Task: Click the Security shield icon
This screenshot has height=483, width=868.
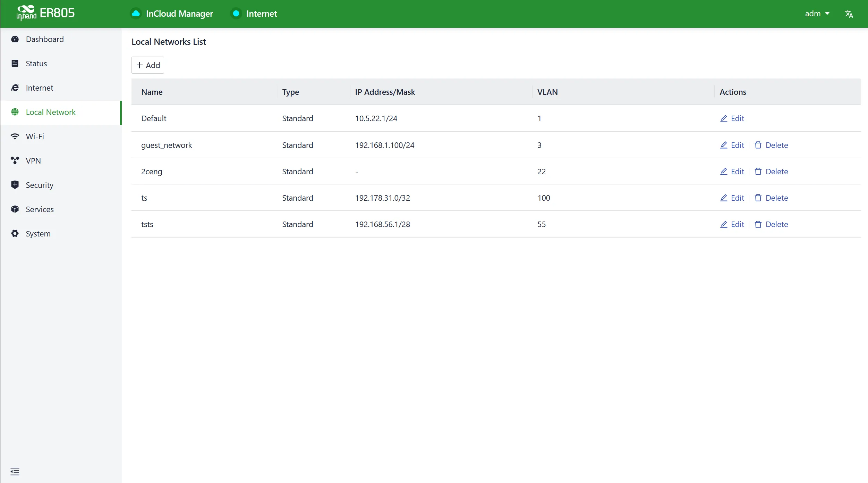Action: pyautogui.click(x=15, y=185)
